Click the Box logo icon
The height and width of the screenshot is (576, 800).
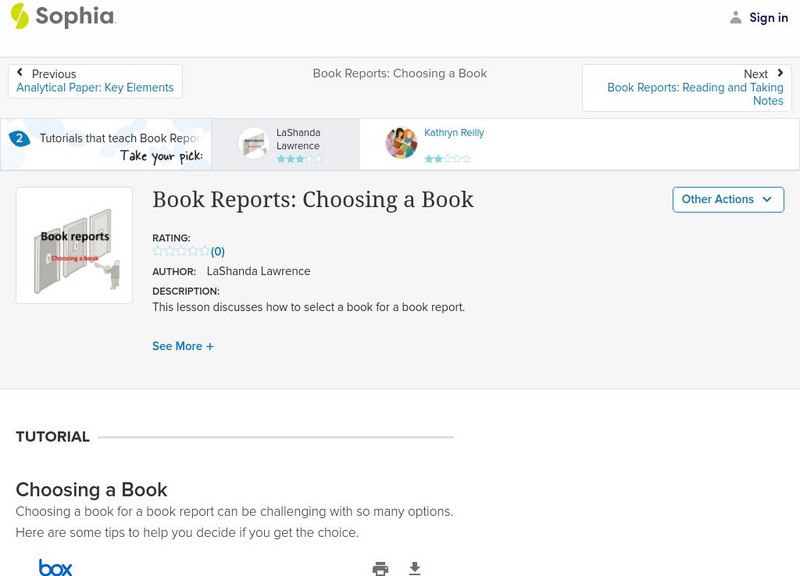click(55, 568)
